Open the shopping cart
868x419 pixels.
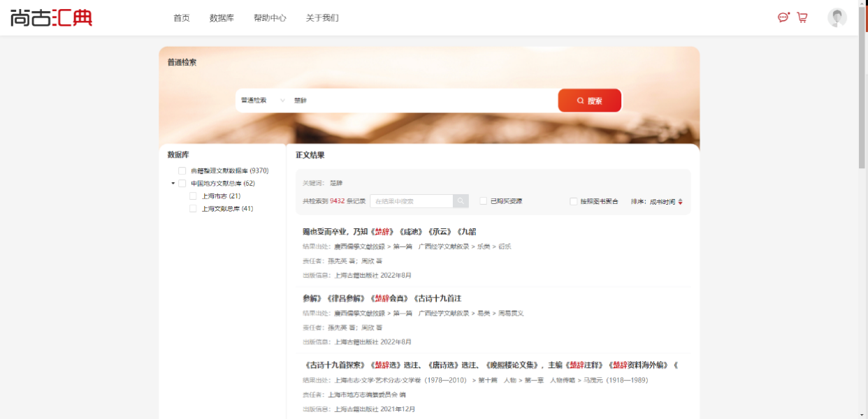(x=802, y=17)
